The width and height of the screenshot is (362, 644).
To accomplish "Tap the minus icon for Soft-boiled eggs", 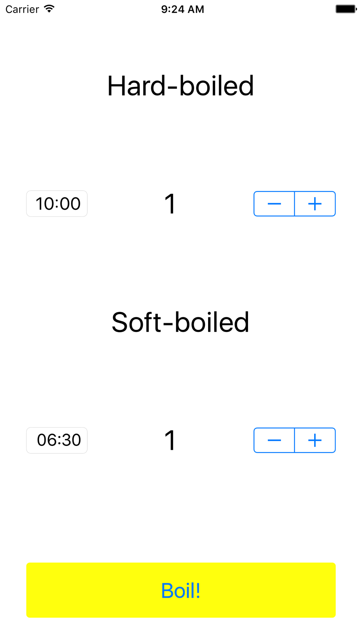I will click(274, 440).
